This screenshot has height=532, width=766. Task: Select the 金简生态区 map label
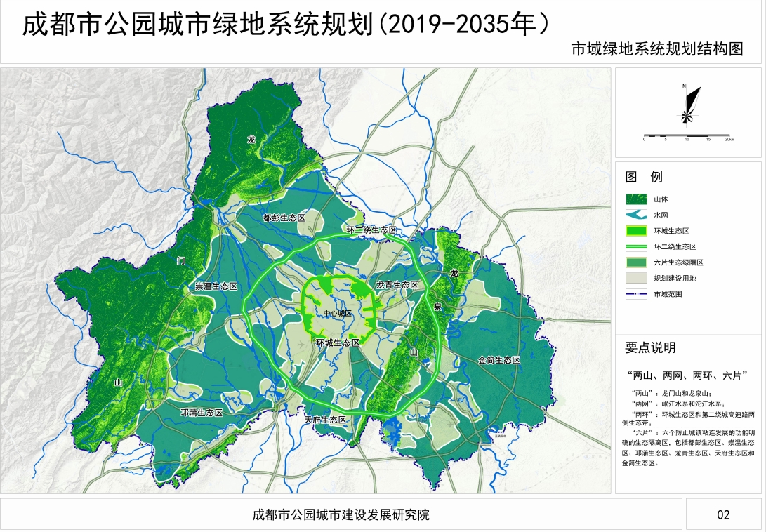pyautogui.click(x=498, y=360)
